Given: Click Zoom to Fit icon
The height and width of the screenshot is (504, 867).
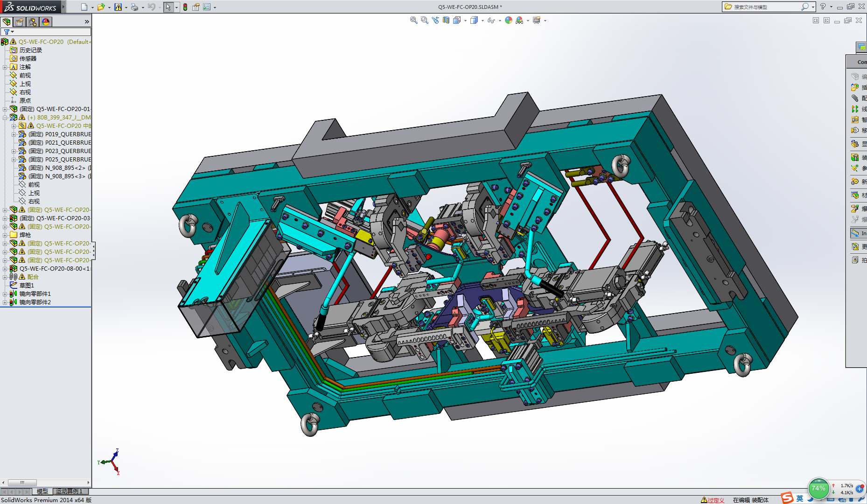Looking at the screenshot, I should point(413,20).
